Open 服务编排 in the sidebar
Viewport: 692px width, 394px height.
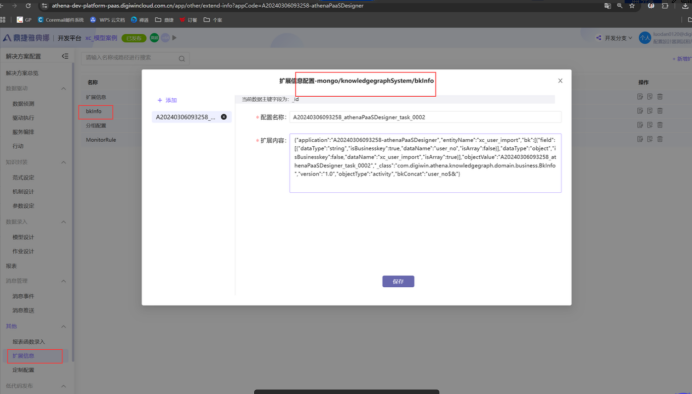point(23,132)
